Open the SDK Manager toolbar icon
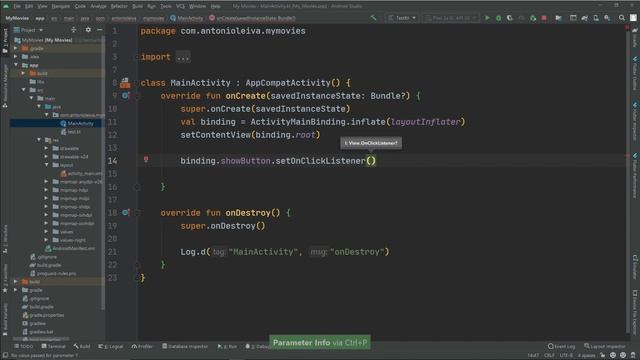Image resolution: width=640 pixels, height=360 pixels. pyautogui.click(x=607, y=18)
